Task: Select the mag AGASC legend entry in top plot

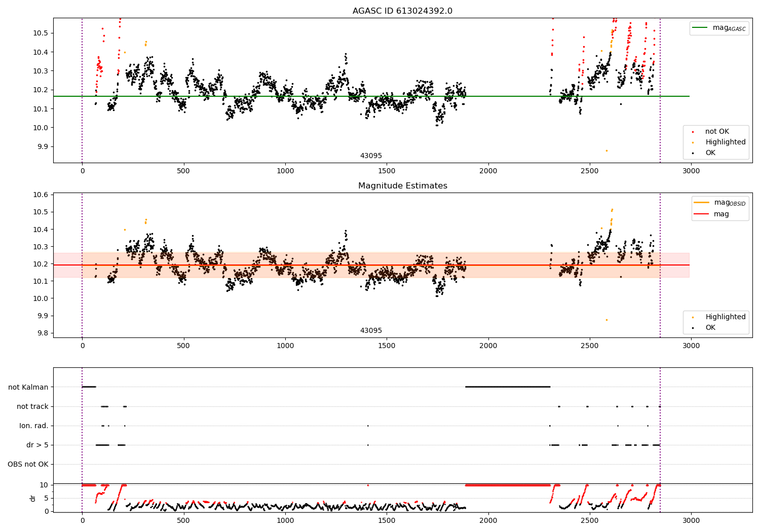Action: (x=719, y=28)
